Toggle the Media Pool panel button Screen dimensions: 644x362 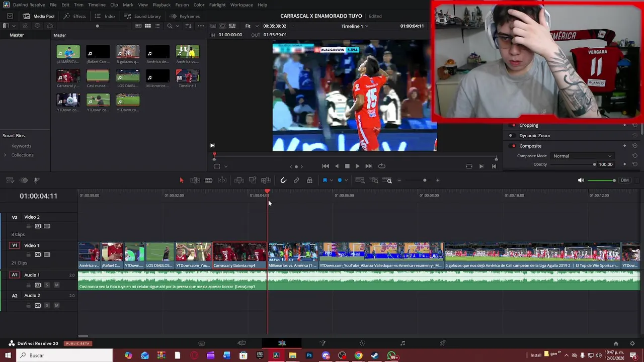tap(39, 16)
